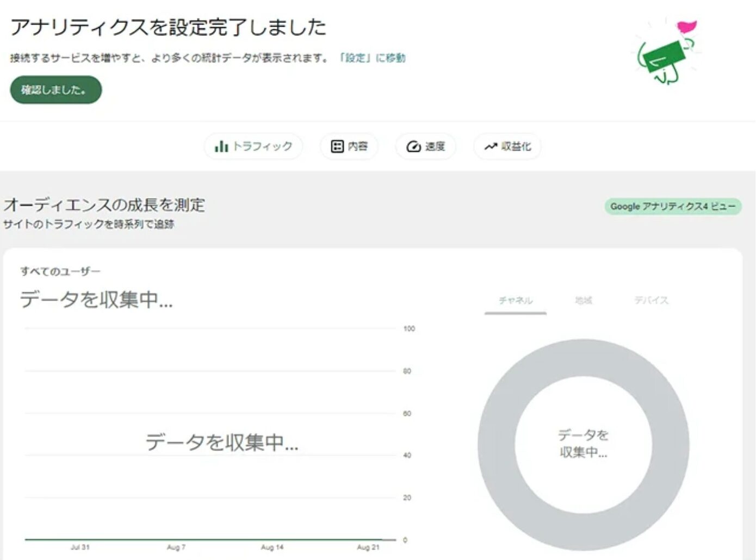Open the 「設定」に移動 link
Viewport: 756px width, 560px height.
371,58
